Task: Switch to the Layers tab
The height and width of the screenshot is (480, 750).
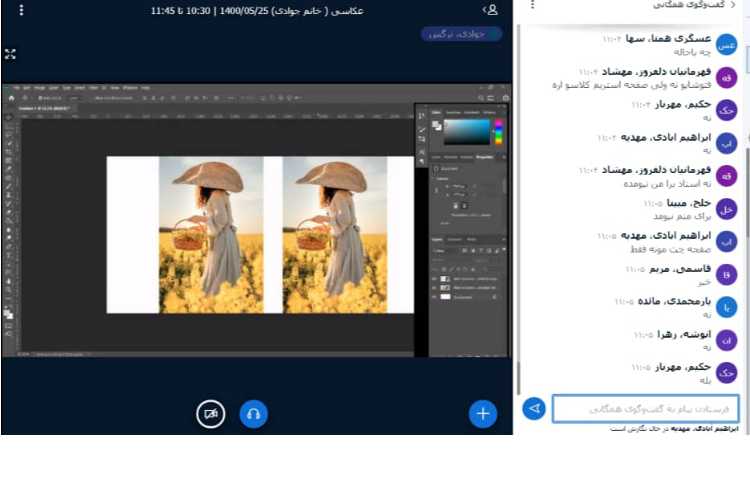Action: 437,239
